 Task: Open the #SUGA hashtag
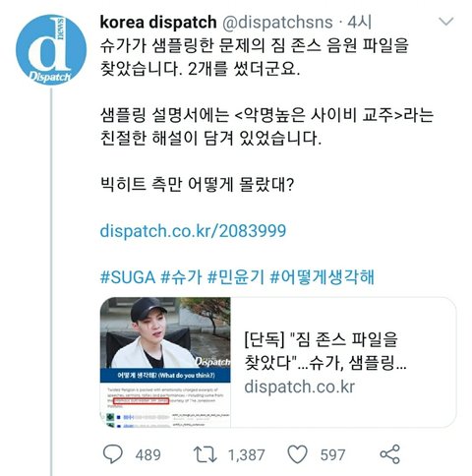click(128, 277)
